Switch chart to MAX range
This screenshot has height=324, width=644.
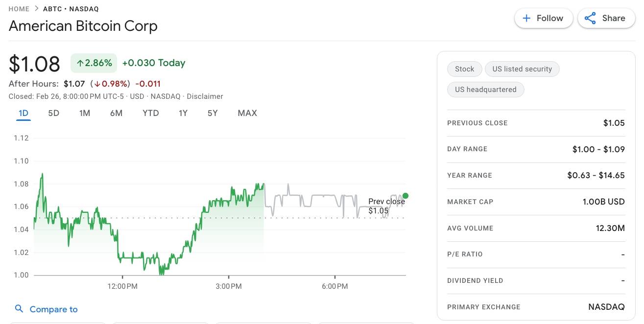247,113
